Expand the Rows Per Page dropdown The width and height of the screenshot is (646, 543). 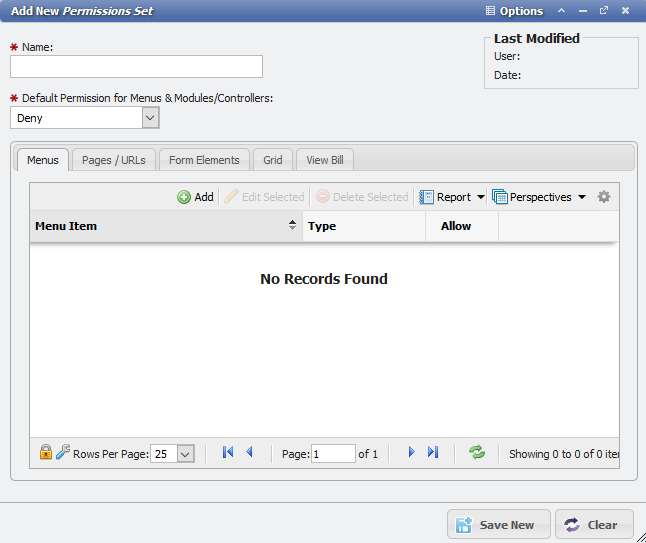point(185,454)
